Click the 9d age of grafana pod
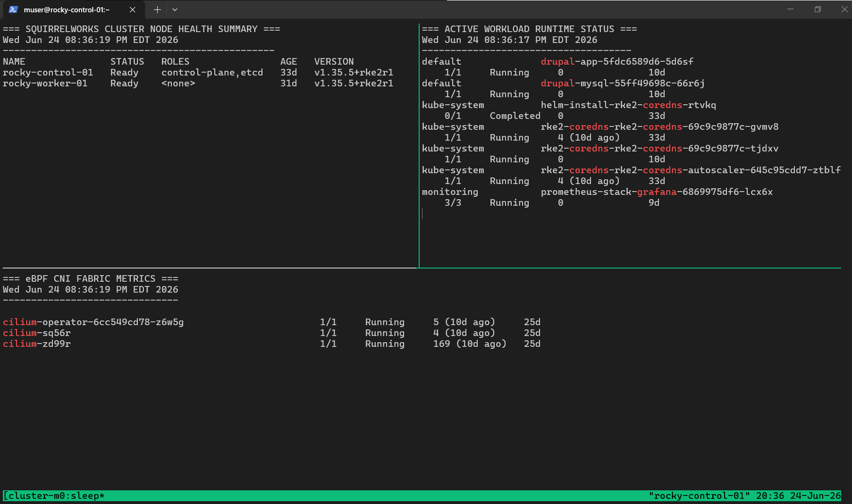This screenshot has width=852, height=504. point(654,203)
